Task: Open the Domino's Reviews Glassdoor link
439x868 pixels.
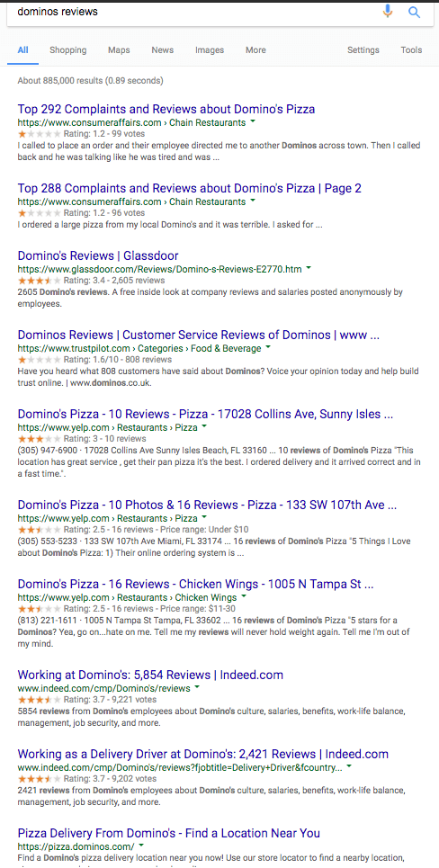Action: coord(98,255)
